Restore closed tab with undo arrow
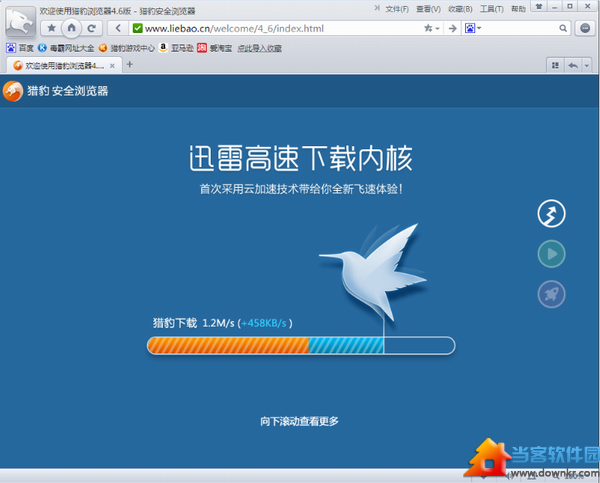Image resolution: width=600 pixels, height=483 pixels. coord(573,66)
